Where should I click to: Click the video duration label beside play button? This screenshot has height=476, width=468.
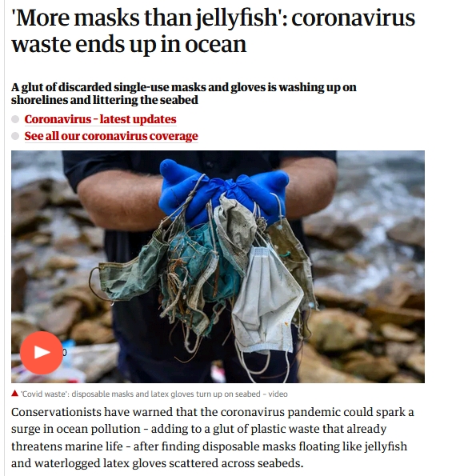pos(65,352)
